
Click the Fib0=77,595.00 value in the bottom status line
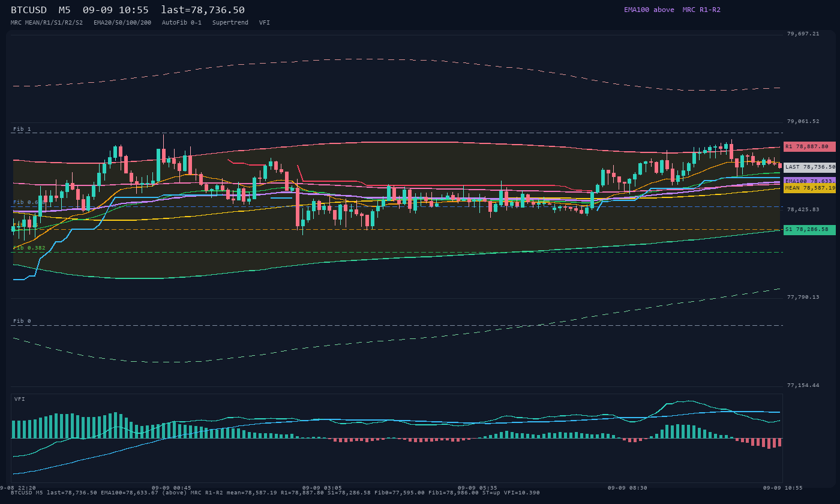401,493
